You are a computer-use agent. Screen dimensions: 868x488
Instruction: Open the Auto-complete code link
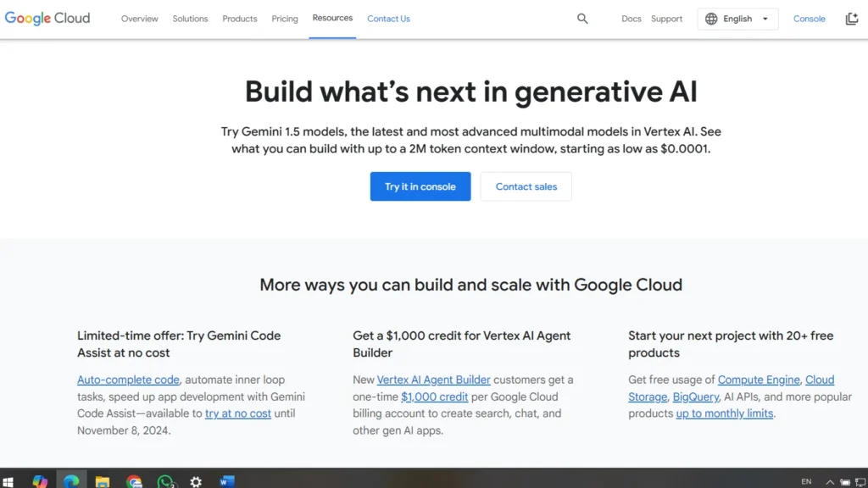coord(128,380)
